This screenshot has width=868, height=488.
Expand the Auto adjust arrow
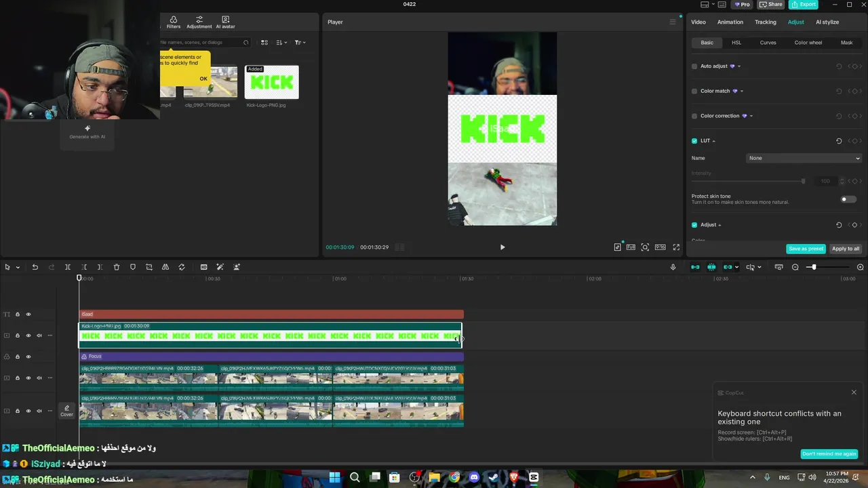click(739, 66)
